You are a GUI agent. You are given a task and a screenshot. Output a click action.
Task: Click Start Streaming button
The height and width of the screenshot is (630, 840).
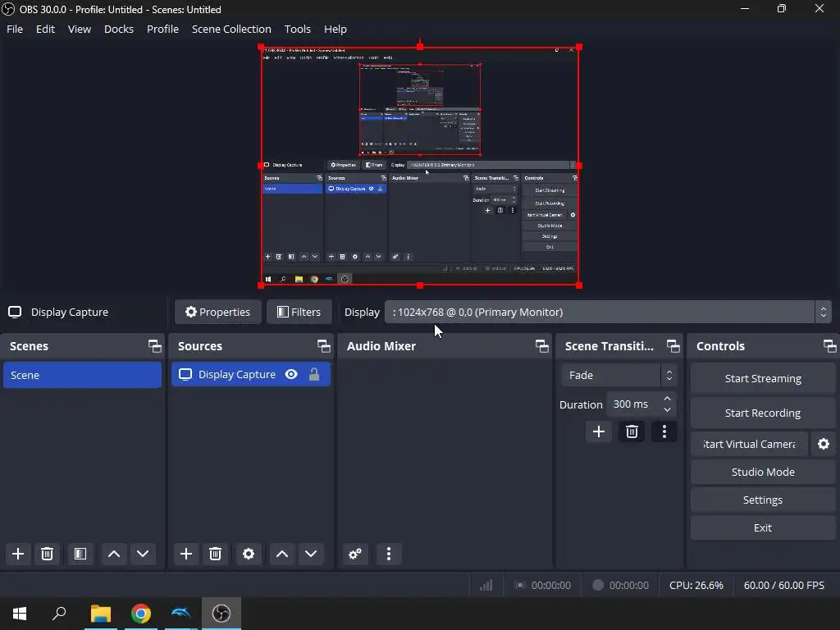pos(763,378)
